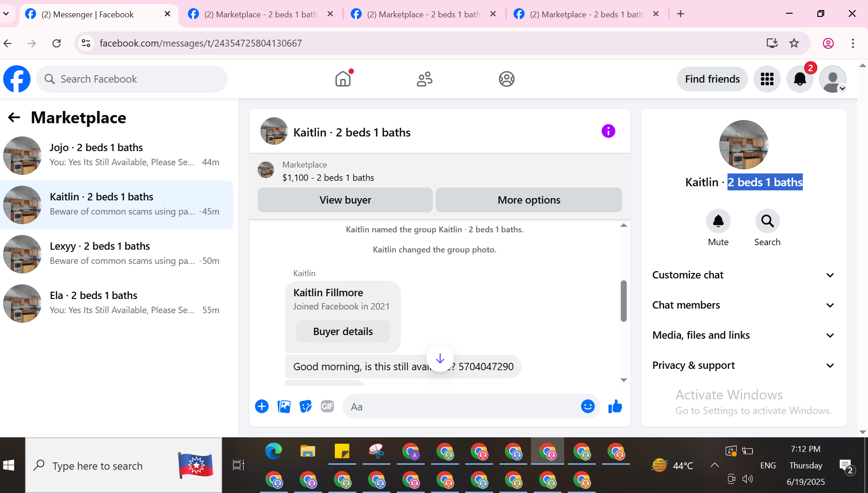This screenshot has height=493, width=868.
Task: Click the chat scrollbar thumb
Action: [624, 301]
